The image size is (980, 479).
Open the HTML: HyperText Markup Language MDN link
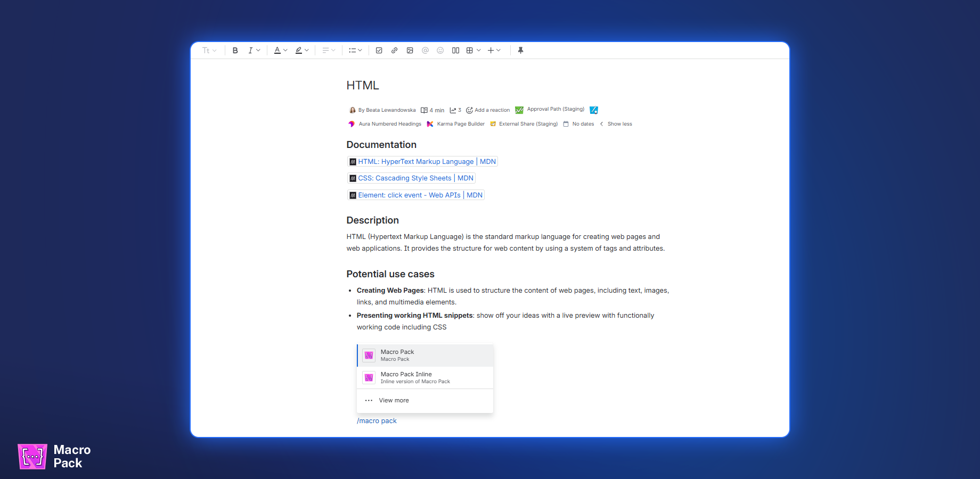coord(422,162)
